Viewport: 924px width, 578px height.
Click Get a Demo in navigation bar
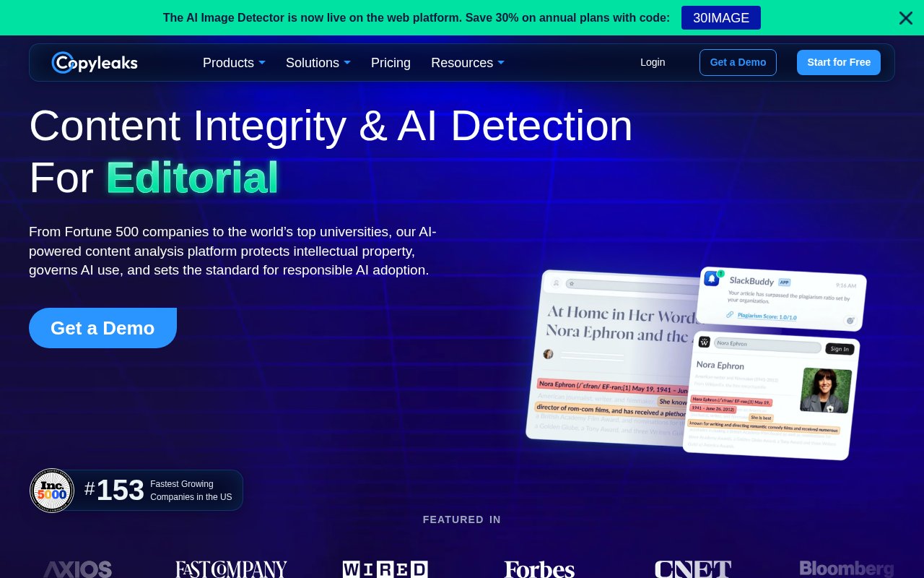click(x=738, y=62)
